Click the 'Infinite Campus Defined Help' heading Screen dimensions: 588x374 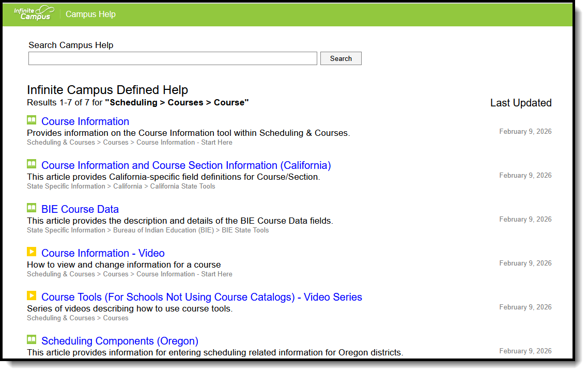coord(107,90)
